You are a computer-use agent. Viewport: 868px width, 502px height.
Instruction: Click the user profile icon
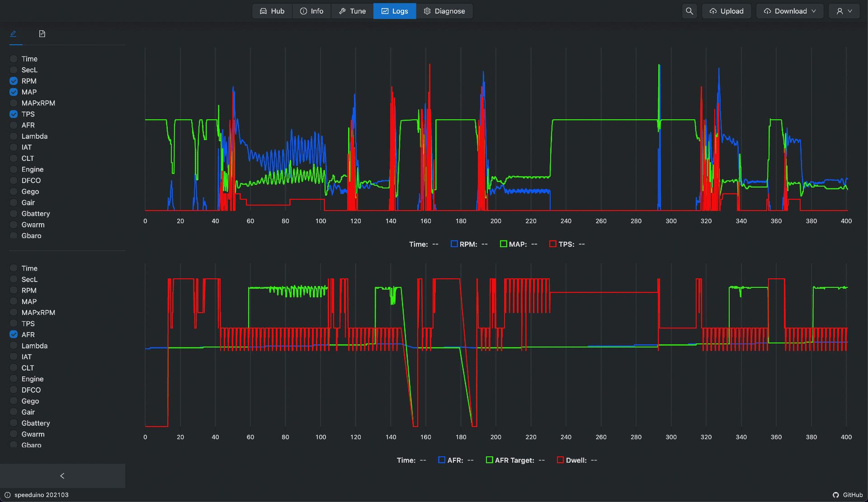click(x=840, y=11)
